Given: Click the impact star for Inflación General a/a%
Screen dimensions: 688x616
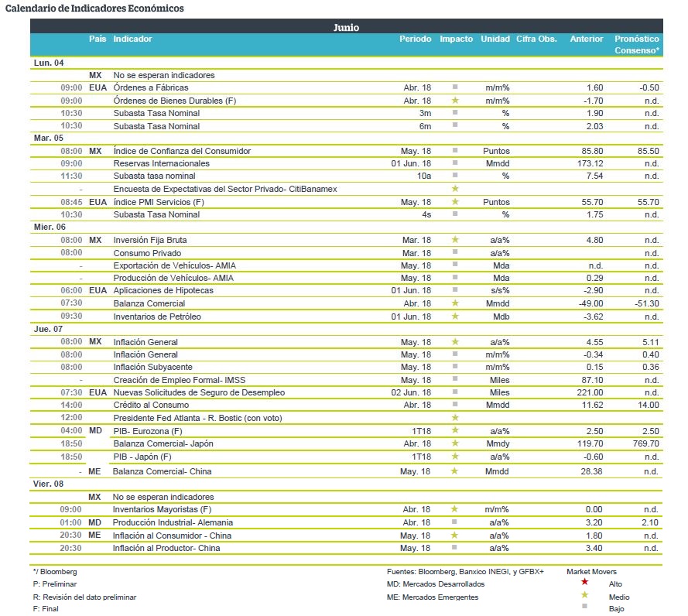Looking at the screenshot, I should point(455,341).
